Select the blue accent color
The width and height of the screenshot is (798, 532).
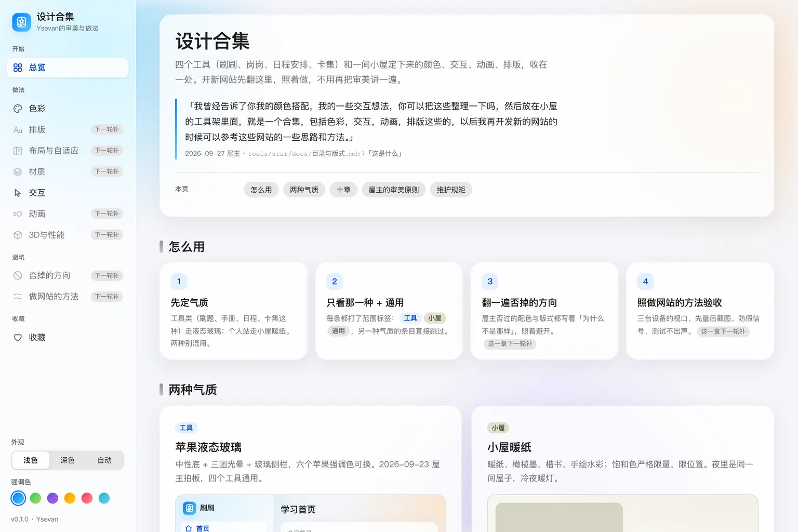[x=18, y=498]
